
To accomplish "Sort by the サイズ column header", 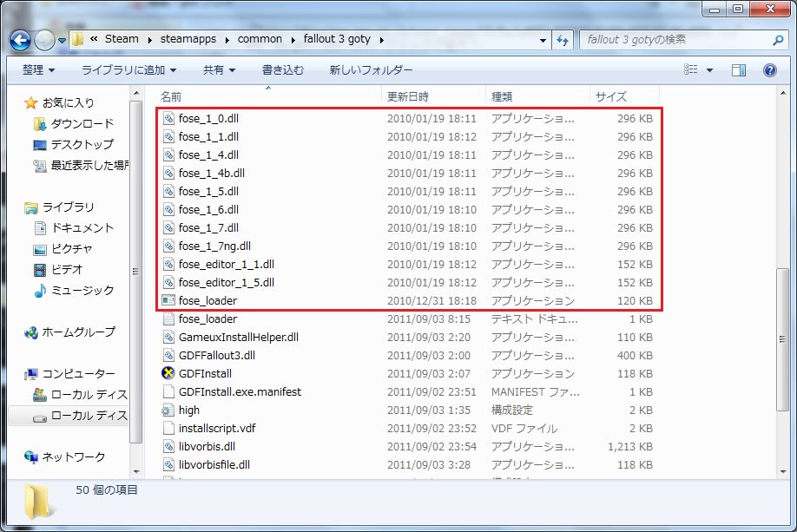I will (x=625, y=96).
